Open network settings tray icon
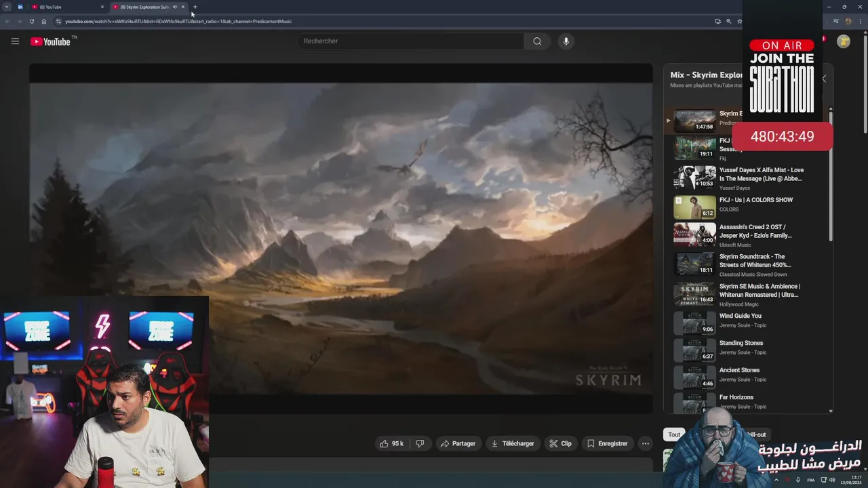Screen dimensions: 868x488 click(x=823, y=480)
